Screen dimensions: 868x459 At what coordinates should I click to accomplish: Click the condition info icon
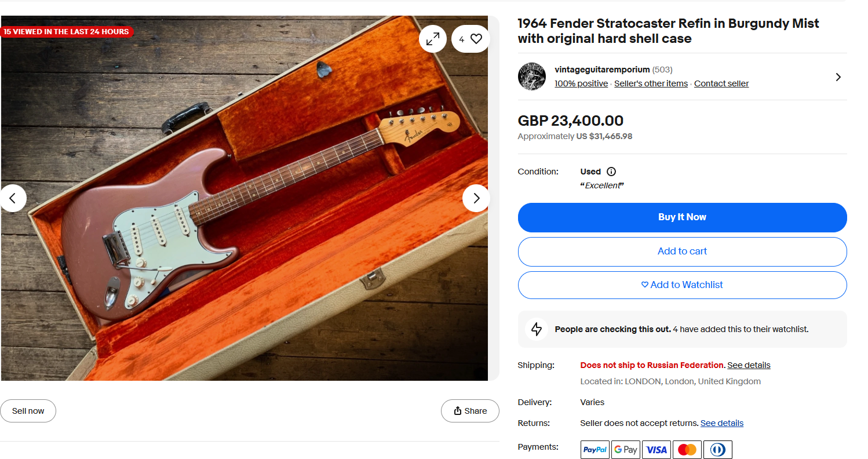tap(611, 172)
